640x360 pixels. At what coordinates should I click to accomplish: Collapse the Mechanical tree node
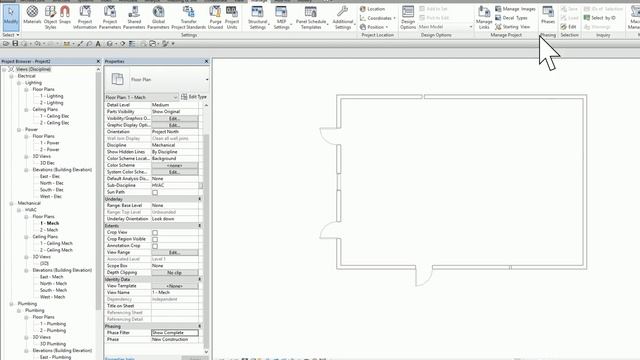[11, 203]
